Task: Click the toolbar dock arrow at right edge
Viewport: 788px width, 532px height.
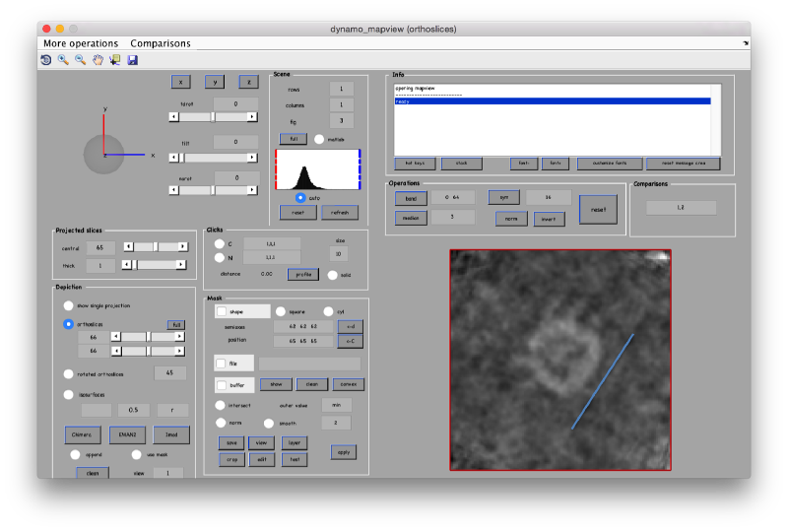Action: tap(746, 43)
